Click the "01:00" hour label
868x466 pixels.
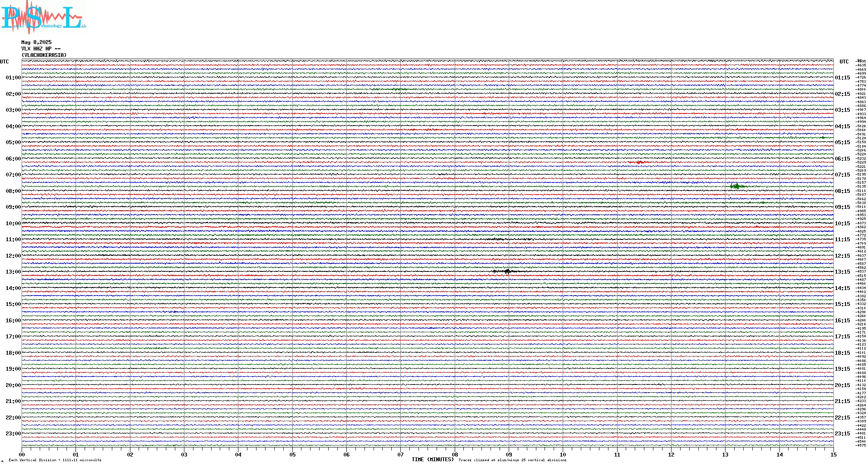(13, 78)
